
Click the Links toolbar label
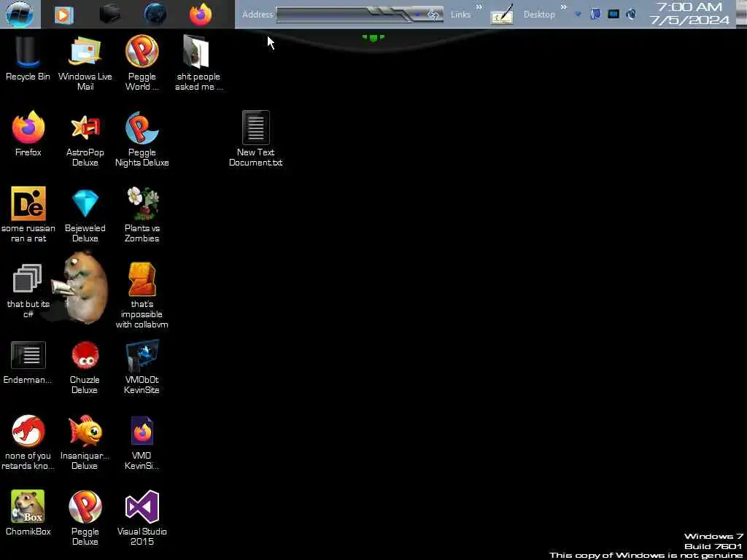[460, 15]
